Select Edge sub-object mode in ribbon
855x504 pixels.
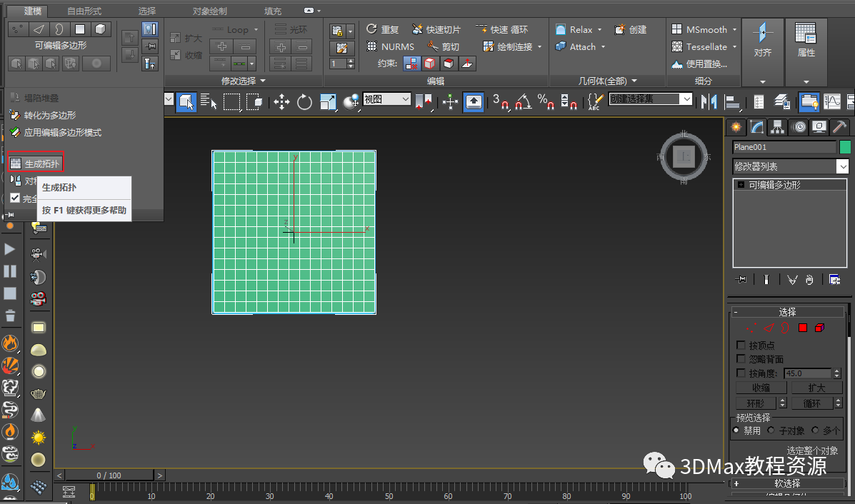39,29
